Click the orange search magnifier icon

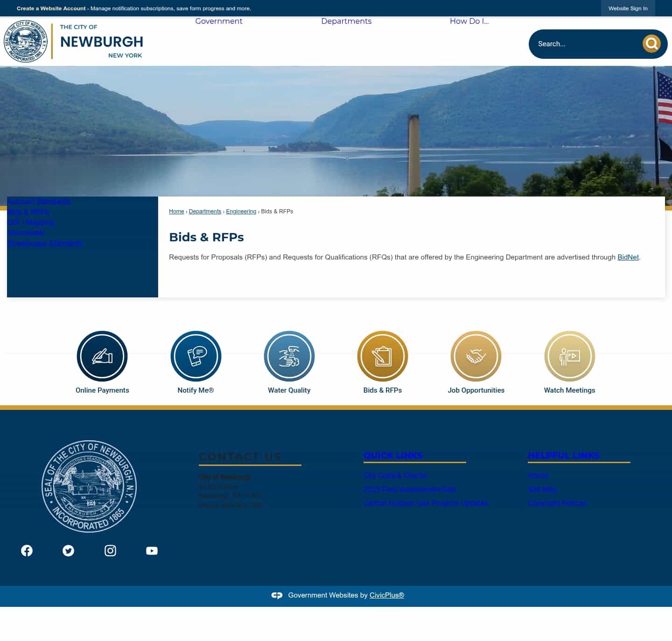click(651, 43)
